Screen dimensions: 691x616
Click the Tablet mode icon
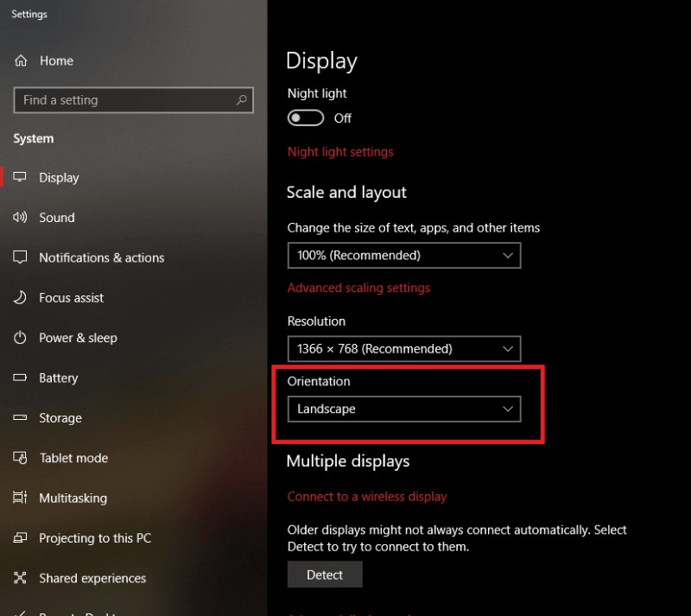[x=20, y=458]
